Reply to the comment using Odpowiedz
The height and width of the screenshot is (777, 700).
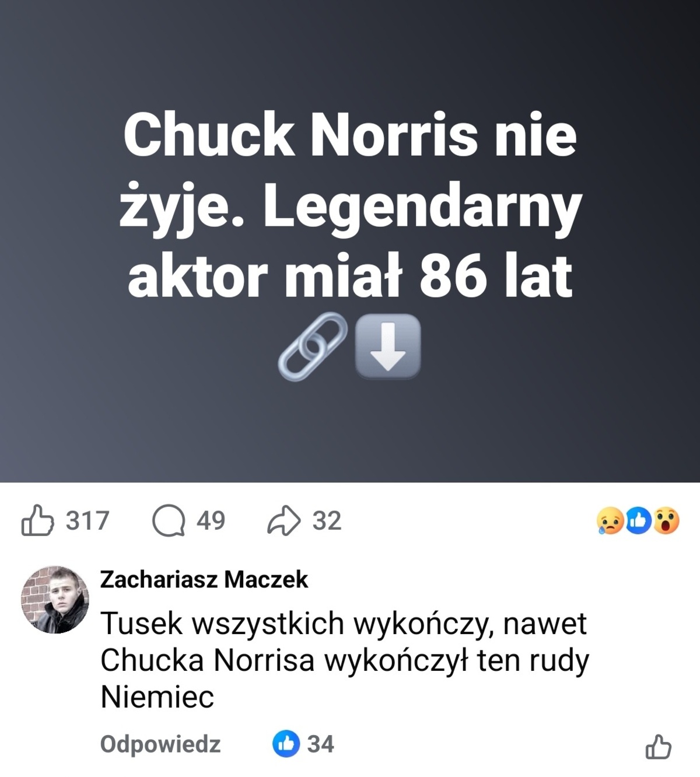(x=160, y=744)
